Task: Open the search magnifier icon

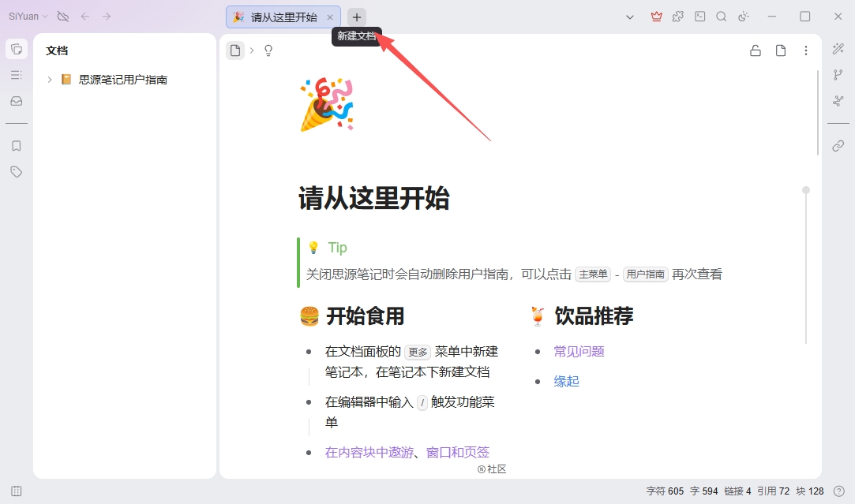Action: 722,17
